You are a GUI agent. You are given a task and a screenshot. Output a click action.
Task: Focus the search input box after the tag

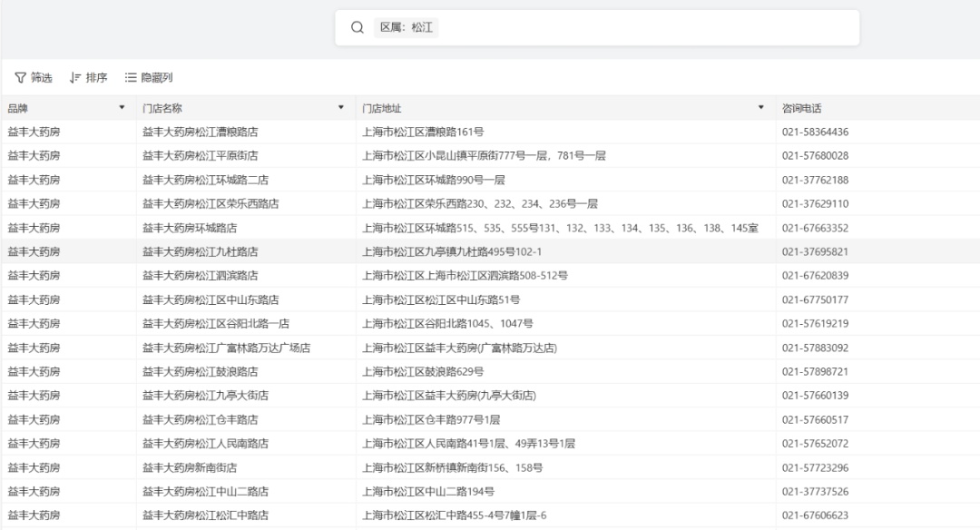pyautogui.click(x=635, y=28)
